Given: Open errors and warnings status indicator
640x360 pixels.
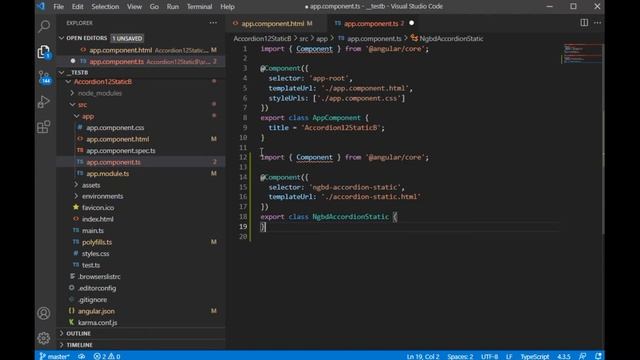Looking at the screenshot, I should coord(107,356).
